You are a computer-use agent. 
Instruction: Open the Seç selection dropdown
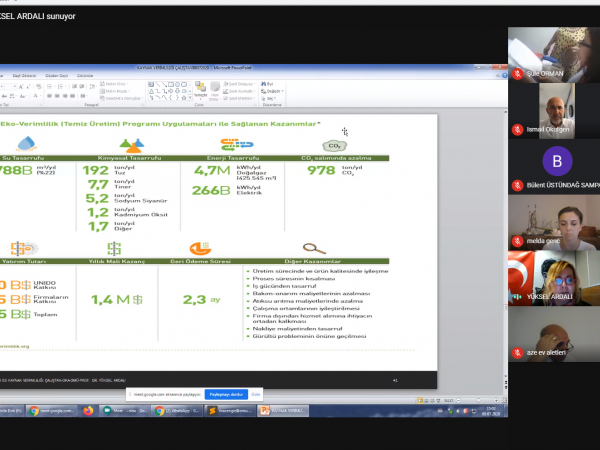[x=271, y=98]
